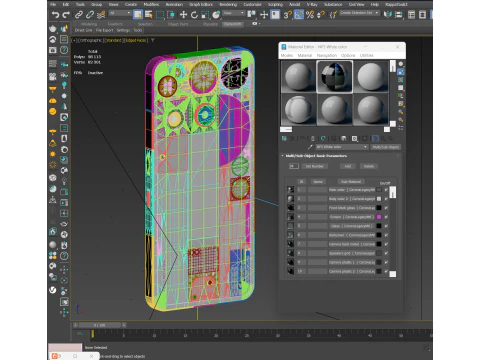Viewport: 480px width, 360px height.
Task: Click the Unlink Selection icon
Action: (90, 14)
